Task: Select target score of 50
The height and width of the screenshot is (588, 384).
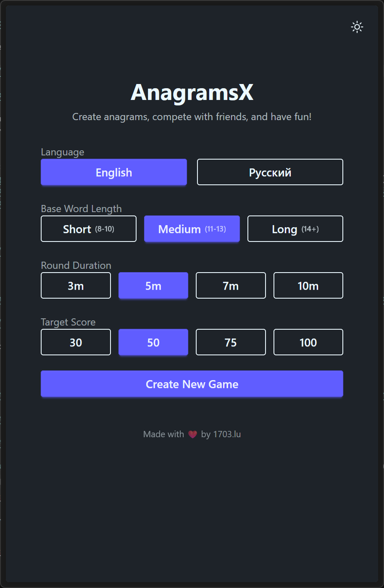Action: pyautogui.click(x=153, y=342)
